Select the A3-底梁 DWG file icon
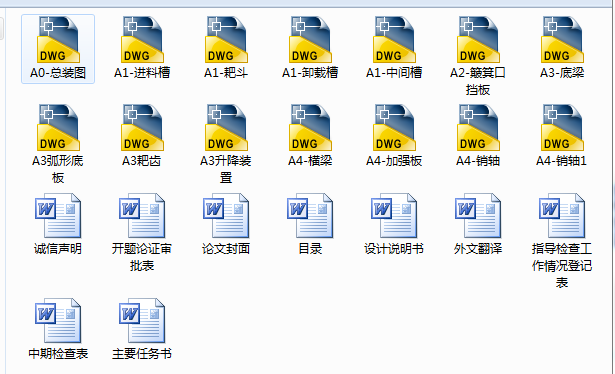 [x=562, y=40]
